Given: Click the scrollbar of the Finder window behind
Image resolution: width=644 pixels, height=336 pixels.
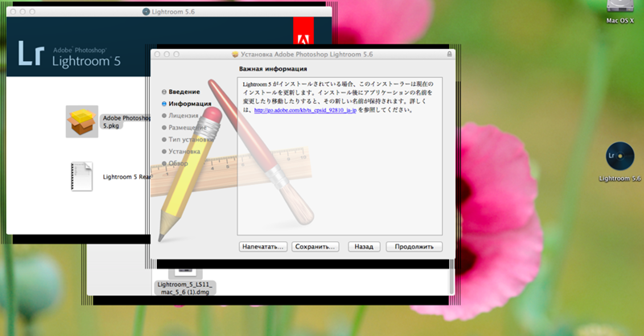Looking at the screenshot, I should click(452, 281).
